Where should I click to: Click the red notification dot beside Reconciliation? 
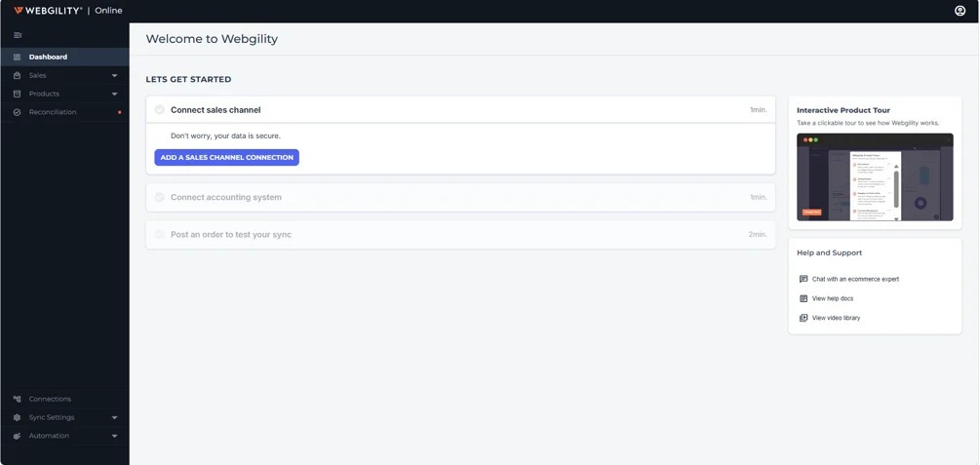pyautogui.click(x=119, y=112)
